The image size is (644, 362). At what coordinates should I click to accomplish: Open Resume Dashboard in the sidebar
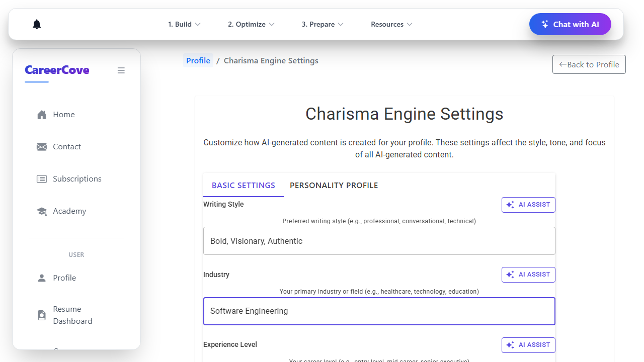(x=76, y=315)
